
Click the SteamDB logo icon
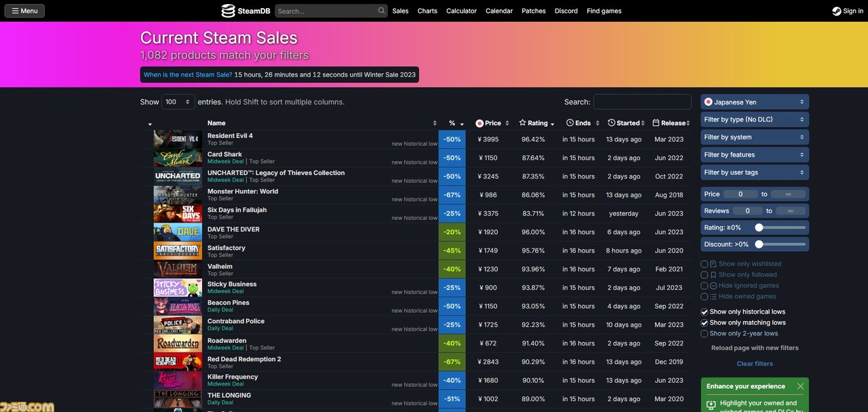click(228, 11)
